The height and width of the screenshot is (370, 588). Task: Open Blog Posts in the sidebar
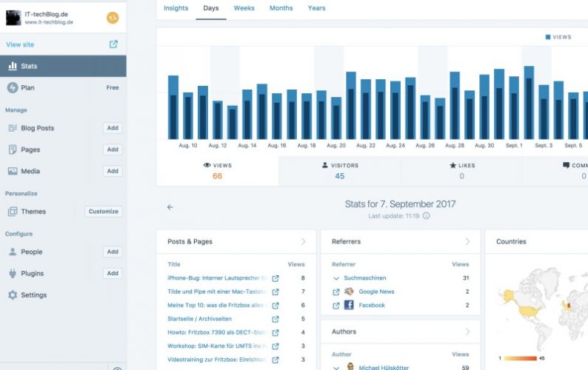point(38,128)
